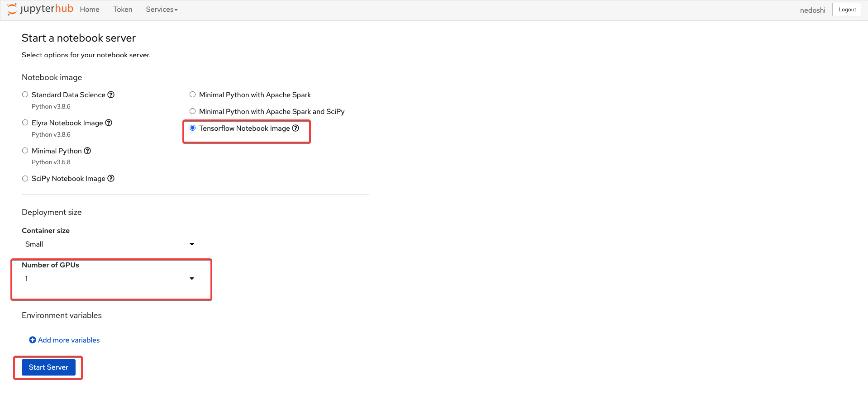
Task: Open the Token page
Action: [123, 10]
